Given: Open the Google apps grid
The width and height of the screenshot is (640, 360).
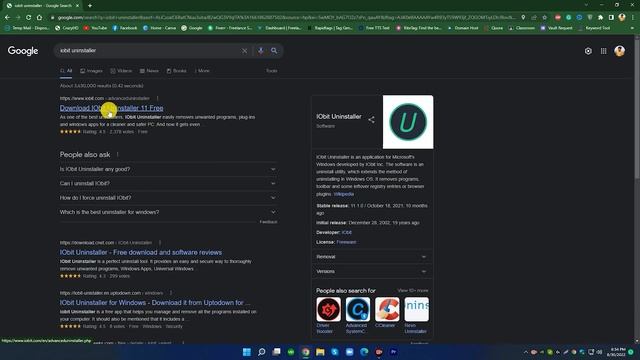Looking at the screenshot, I should 603,51.
